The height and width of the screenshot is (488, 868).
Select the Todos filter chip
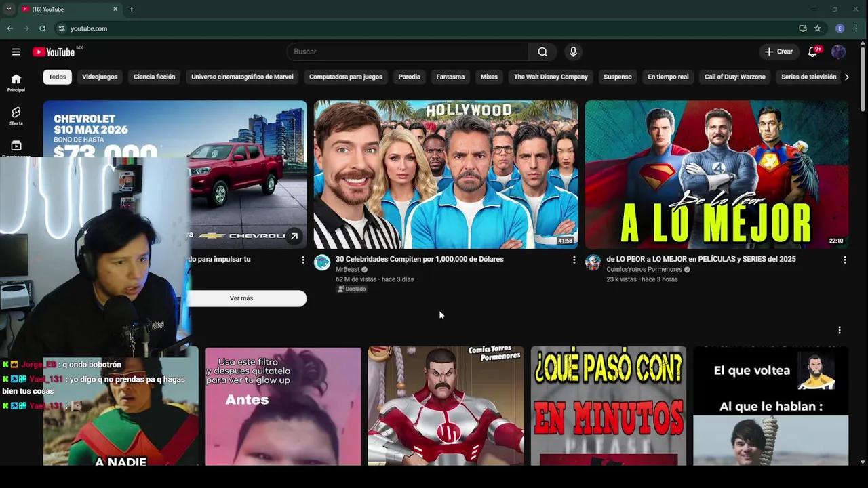[x=58, y=77]
